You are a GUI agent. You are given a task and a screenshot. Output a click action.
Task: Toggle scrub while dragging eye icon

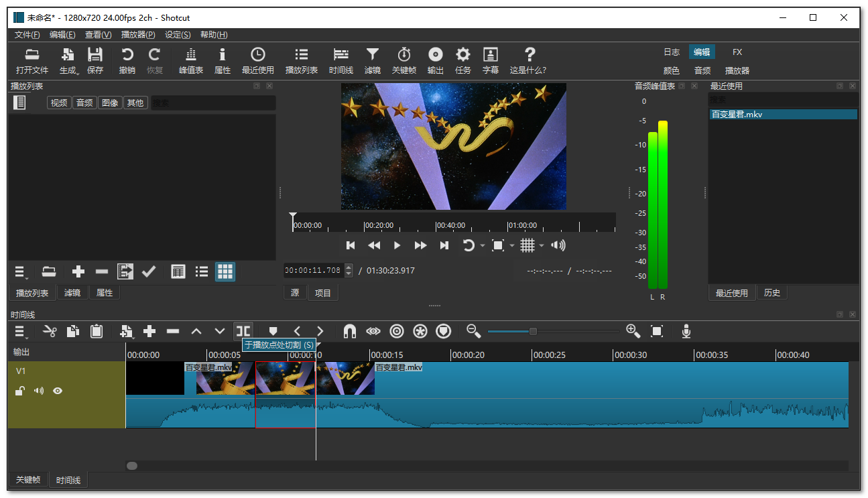pos(373,331)
